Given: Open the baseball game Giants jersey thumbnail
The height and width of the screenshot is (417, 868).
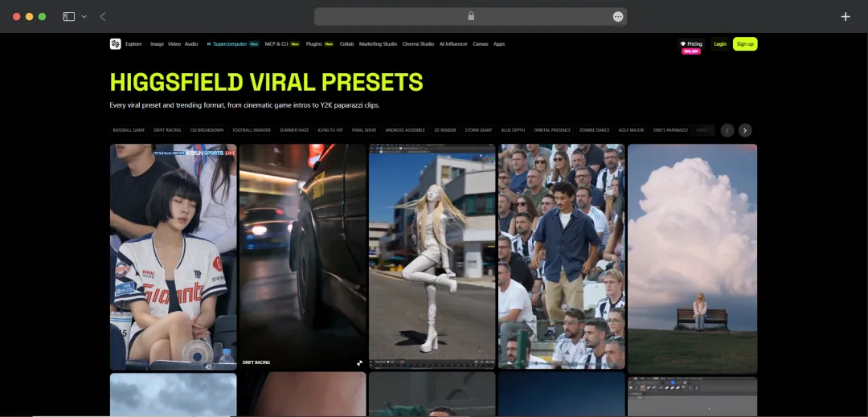Looking at the screenshot, I should point(174,257).
